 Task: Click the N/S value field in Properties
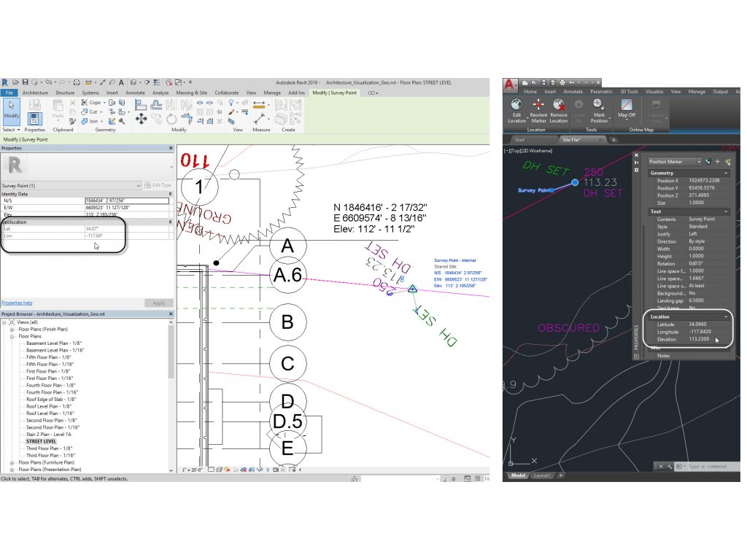coord(127,201)
